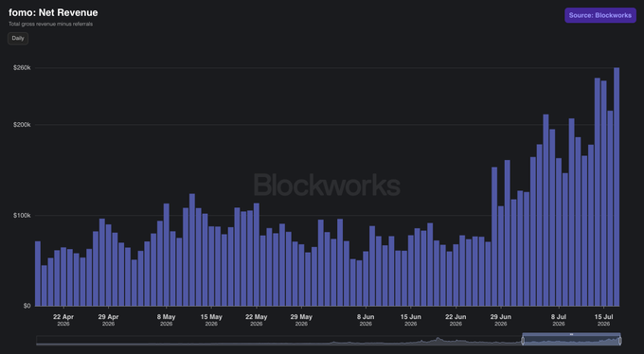Click the chart title fomo: Net Revenue

click(x=53, y=12)
